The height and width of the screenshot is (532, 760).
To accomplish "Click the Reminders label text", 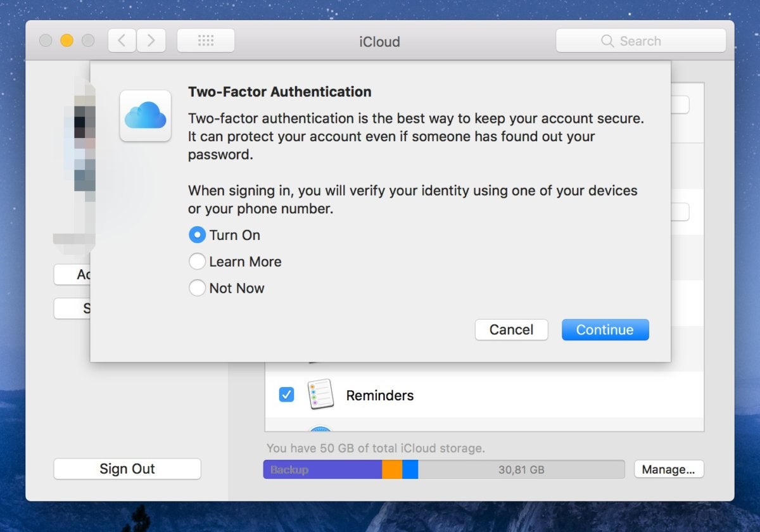I will 380,395.
